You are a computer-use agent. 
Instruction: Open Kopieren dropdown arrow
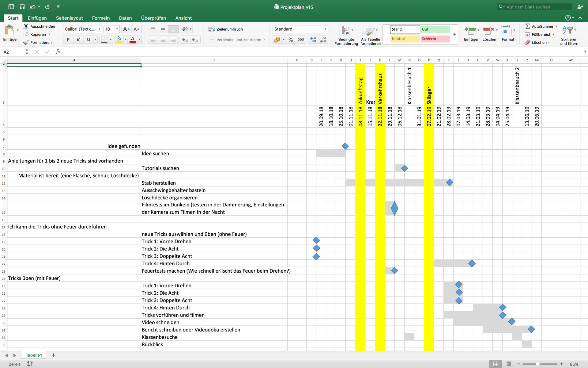(49, 34)
